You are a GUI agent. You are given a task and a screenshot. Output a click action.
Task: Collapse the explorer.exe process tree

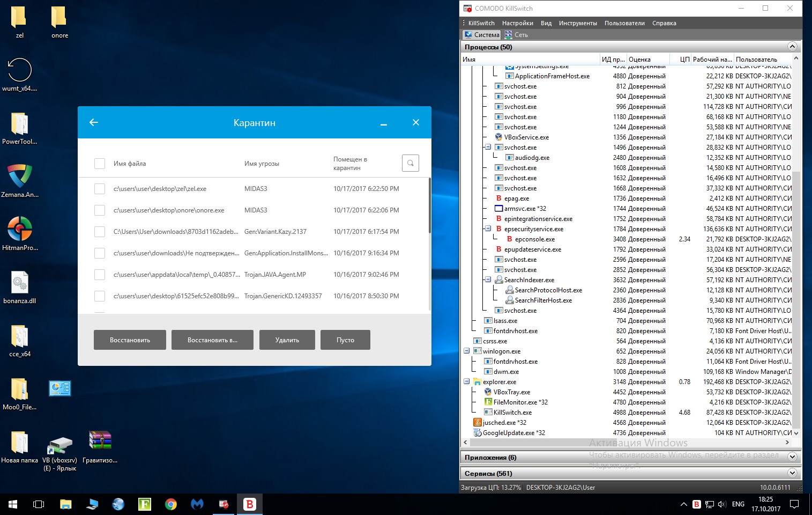[466, 382]
